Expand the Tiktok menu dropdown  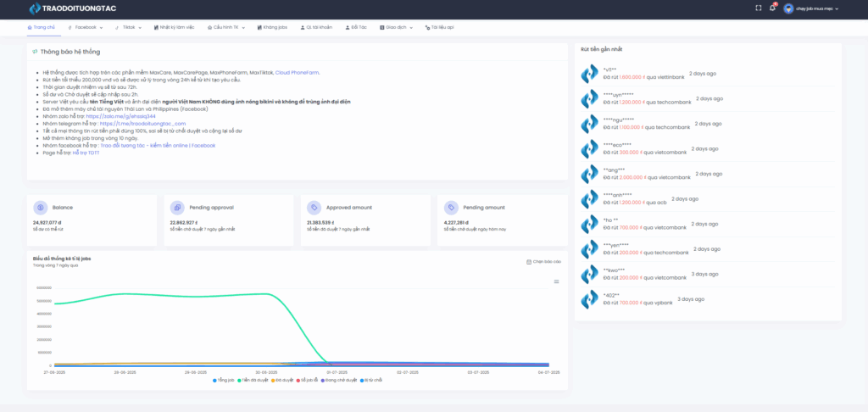pyautogui.click(x=129, y=27)
